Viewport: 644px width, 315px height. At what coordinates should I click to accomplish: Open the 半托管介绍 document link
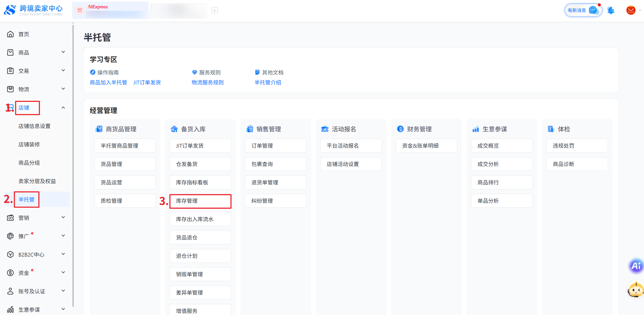click(x=268, y=82)
